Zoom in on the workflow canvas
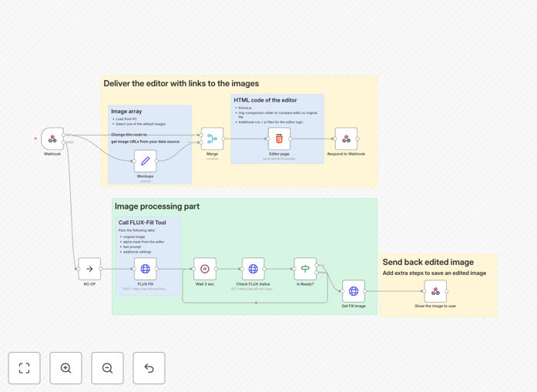 65,368
